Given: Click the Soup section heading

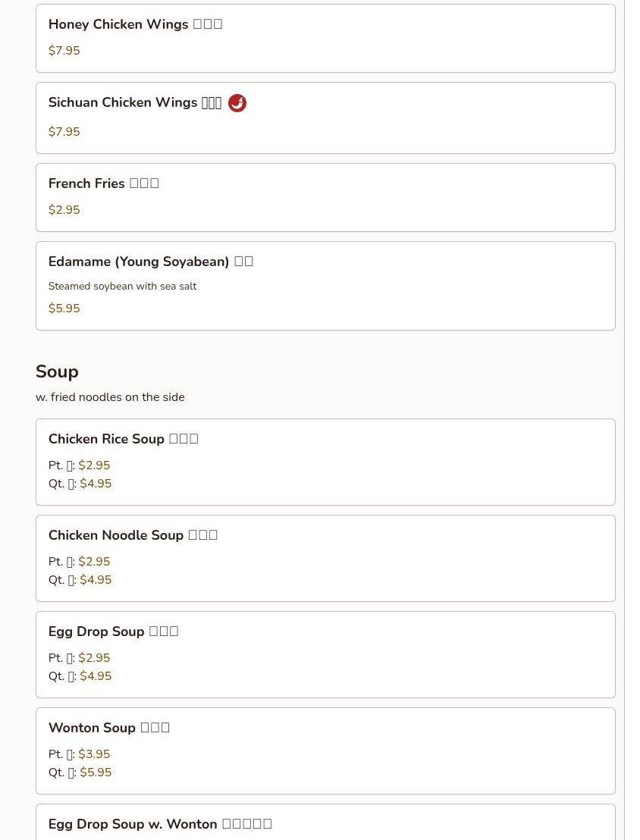Looking at the screenshot, I should click(x=57, y=371).
